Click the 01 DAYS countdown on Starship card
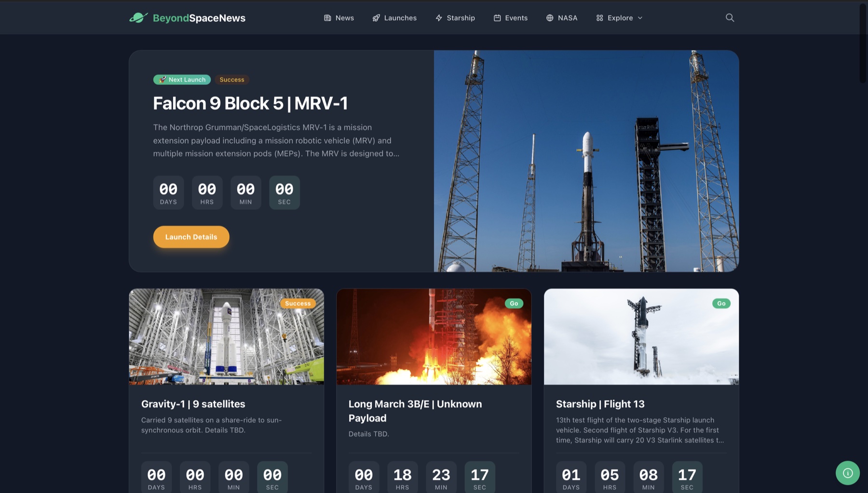Viewport: 868px width, 493px height. [571, 477]
